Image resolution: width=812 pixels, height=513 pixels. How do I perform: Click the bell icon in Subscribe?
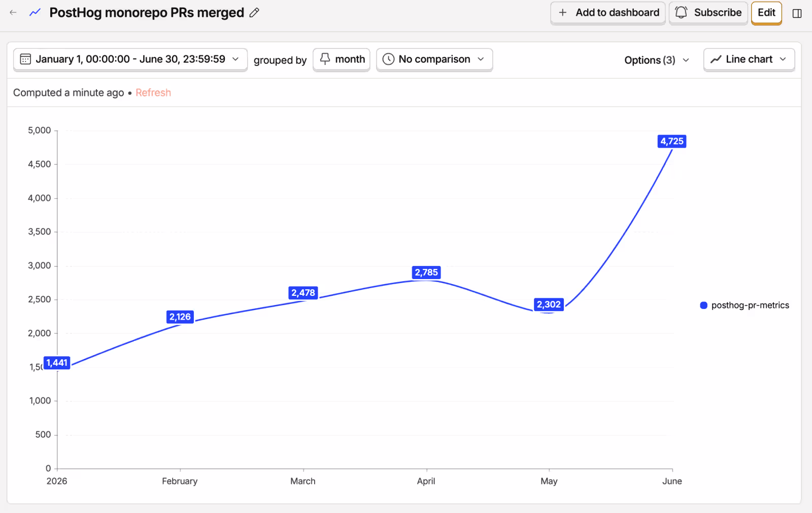click(x=681, y=12)
